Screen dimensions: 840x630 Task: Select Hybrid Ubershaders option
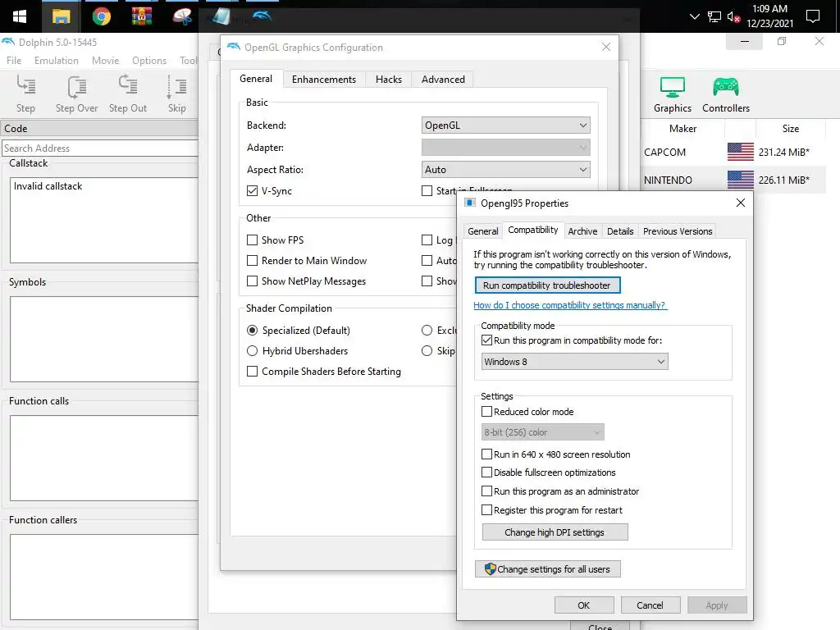point(253,351)
